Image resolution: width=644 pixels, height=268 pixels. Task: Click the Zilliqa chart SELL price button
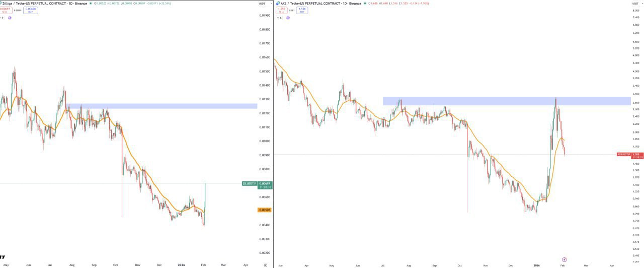click(5, 10)
